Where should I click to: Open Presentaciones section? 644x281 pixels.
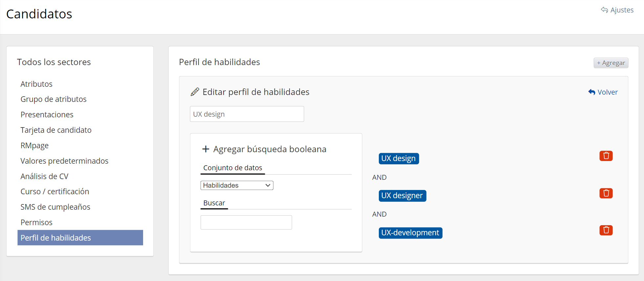(x=47, y=115)
